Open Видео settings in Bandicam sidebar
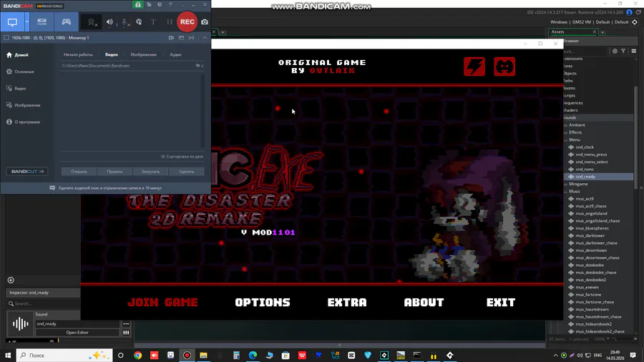 click(16, 89)
